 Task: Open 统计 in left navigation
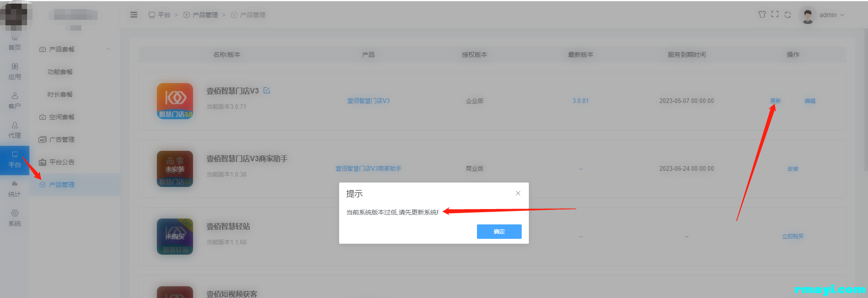(x=14, y=189)
